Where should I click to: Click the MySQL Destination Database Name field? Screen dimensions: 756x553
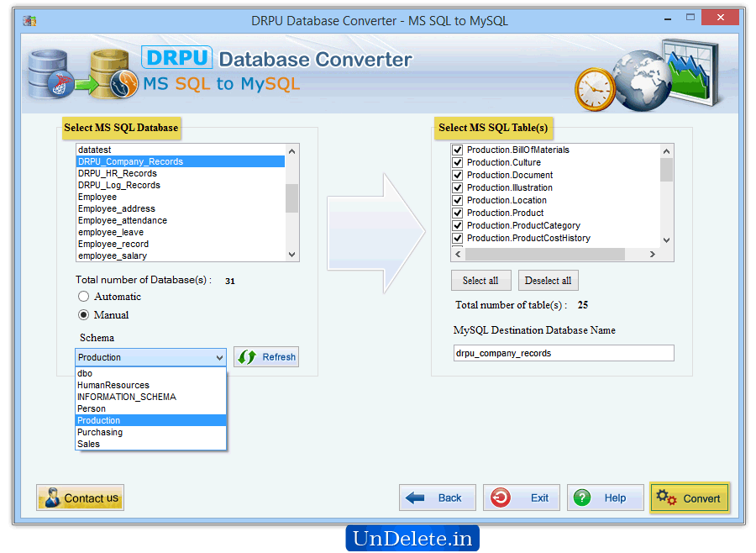click(564, 353)
